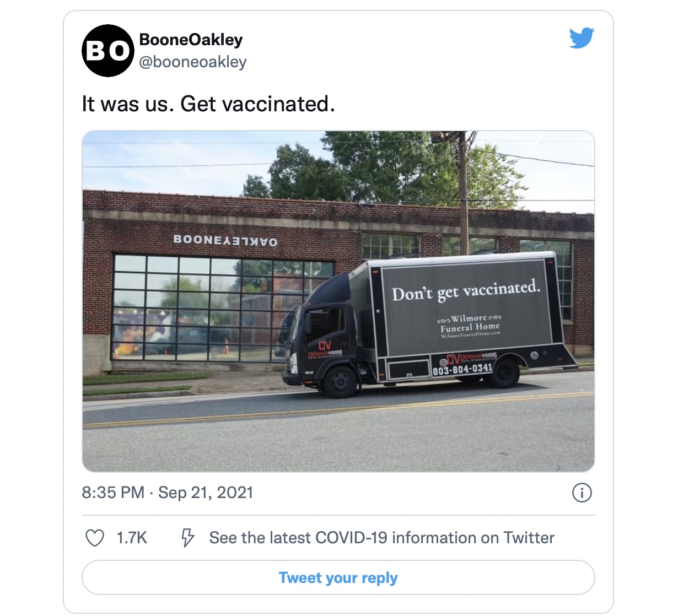
Task: Click the Tweet your reply button
Action: coord(338,577)
